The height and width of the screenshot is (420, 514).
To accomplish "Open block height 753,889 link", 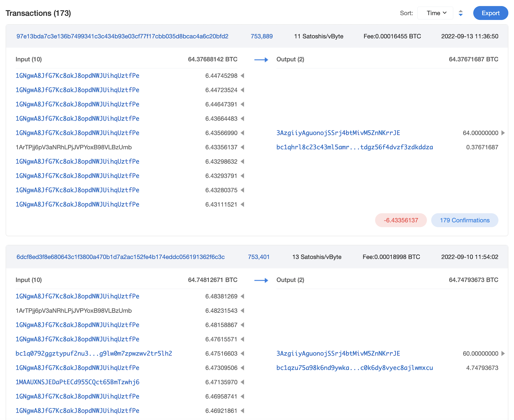I will (262, 36).
